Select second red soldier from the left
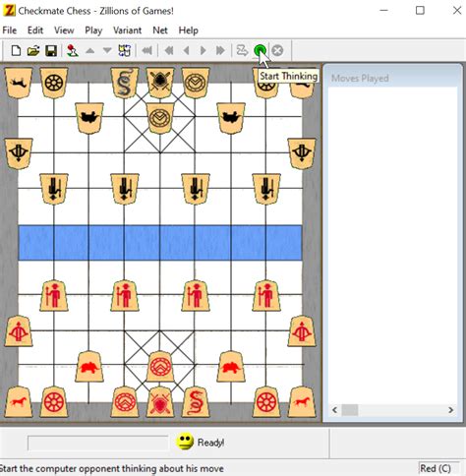Viewport: 466px width, 476px height. point(125,295)
